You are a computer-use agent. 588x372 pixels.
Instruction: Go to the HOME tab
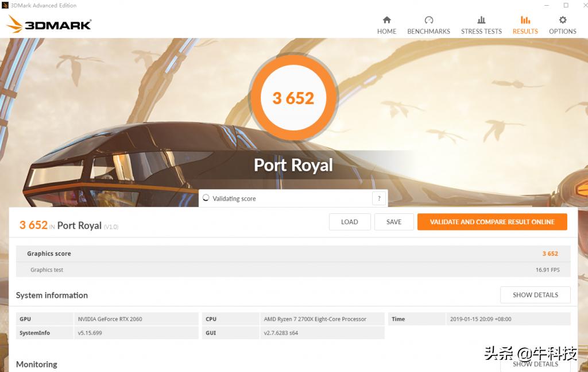coord(386,25)
